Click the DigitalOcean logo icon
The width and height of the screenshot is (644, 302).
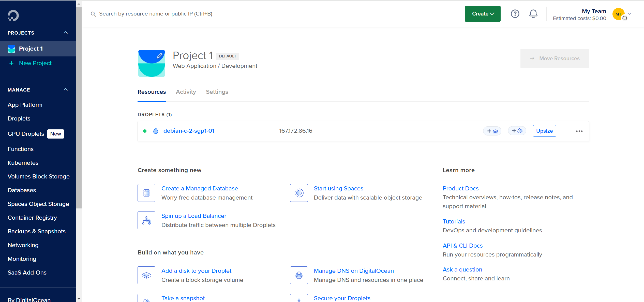pos(13,15)
